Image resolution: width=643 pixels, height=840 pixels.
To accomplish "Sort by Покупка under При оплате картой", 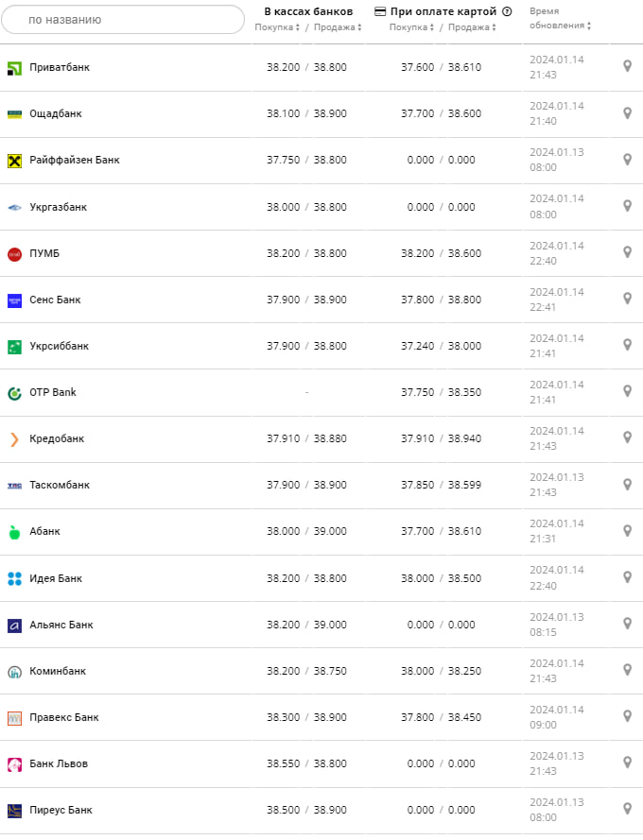I will pyautogui.click(x=412, y=27).
